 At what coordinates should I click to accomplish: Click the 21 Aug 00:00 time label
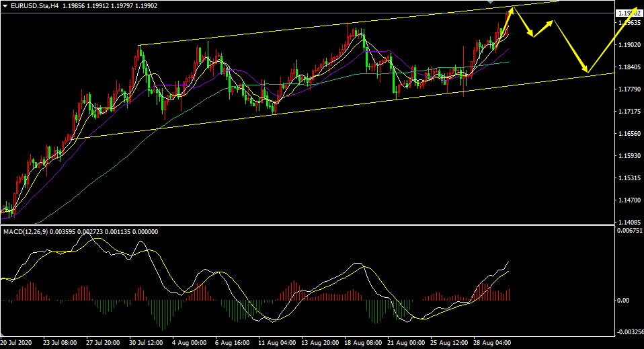pyautogui.click(x=406, y=343)
